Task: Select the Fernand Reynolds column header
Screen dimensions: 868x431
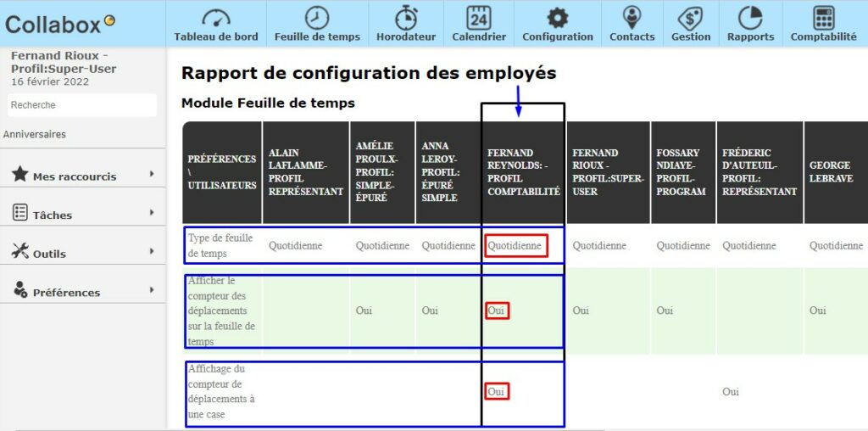Action: coord(523,172)
